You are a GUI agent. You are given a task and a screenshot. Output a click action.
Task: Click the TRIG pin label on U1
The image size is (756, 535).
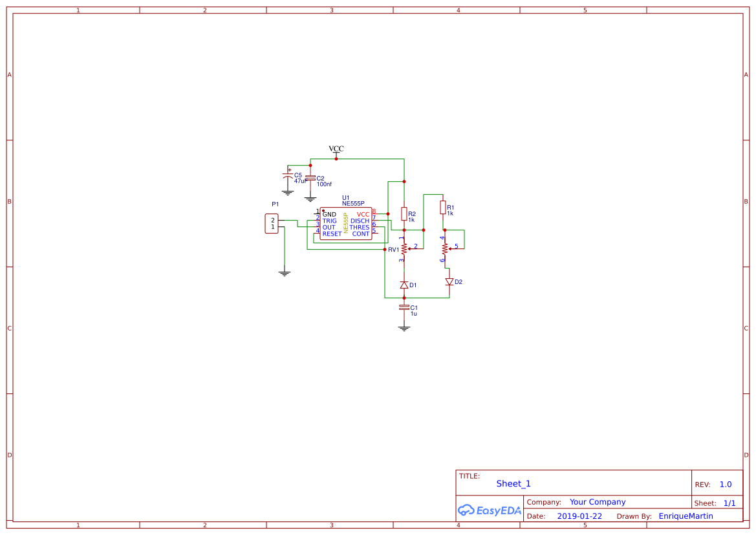(x=330, y=221)
